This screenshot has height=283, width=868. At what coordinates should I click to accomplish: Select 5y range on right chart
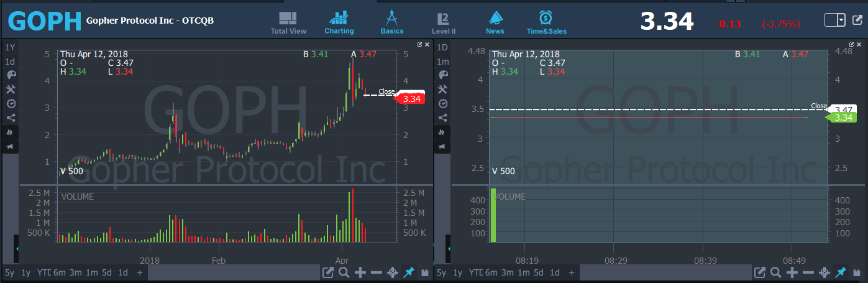coord(442,272)
